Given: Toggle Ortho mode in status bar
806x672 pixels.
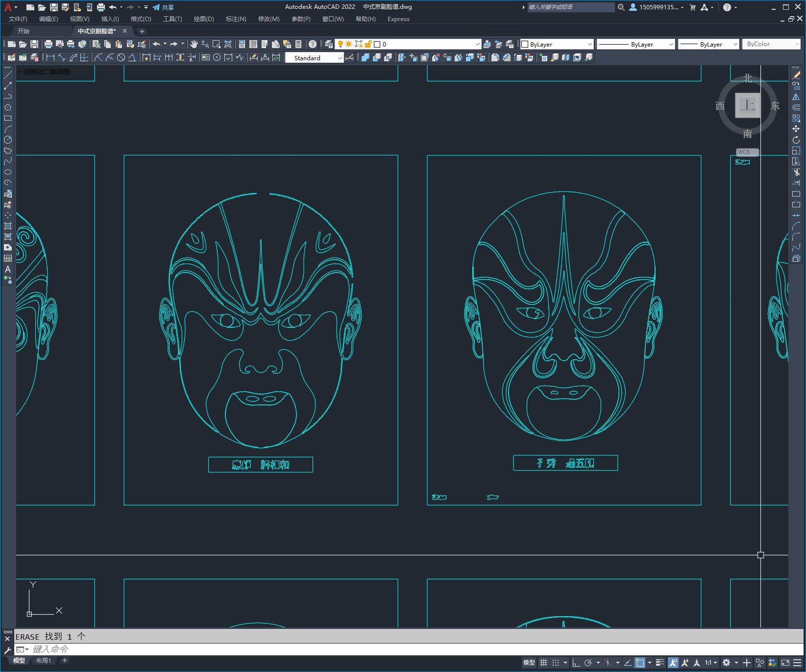Looking at the screenshot, I should pyautogui.click(x=576, y=663).
